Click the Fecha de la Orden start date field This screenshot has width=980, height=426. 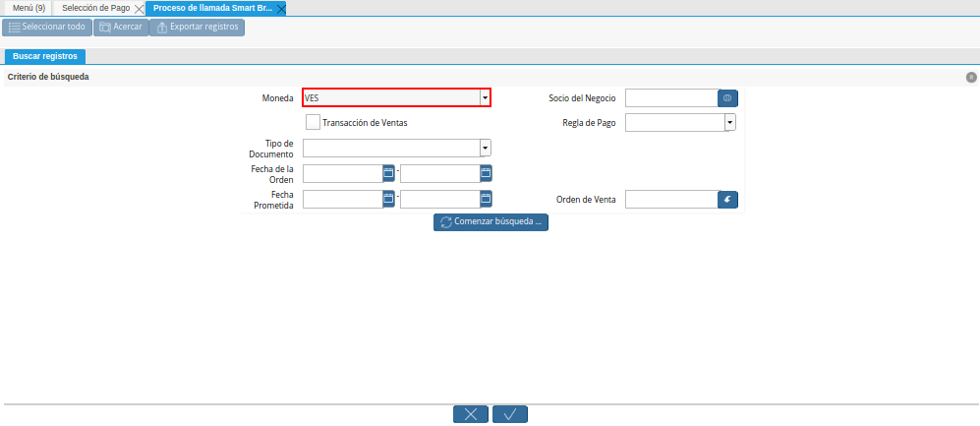coord(342,173)
